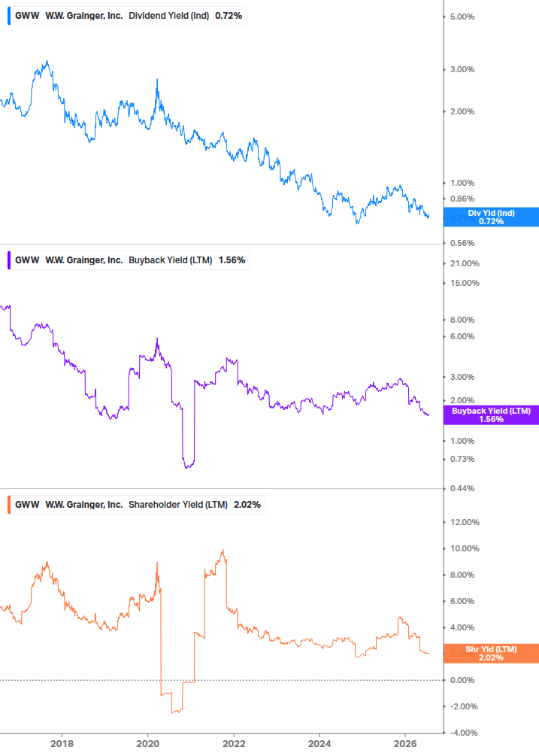Click the -4.00% axis label in shareholder yield chart
The width and height of the screenshot is (539, 756).
pyautogui.click(x=464, y=733)
